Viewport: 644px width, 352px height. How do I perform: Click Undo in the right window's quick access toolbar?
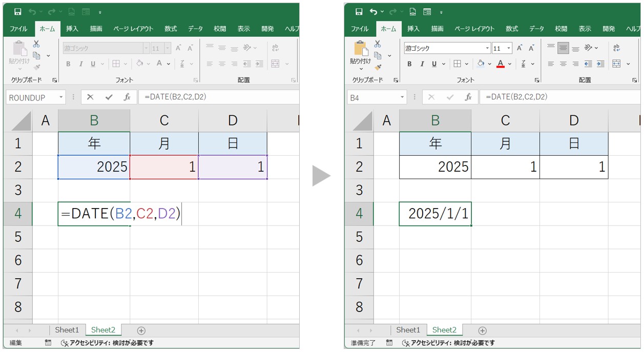(x=373, y=12)
